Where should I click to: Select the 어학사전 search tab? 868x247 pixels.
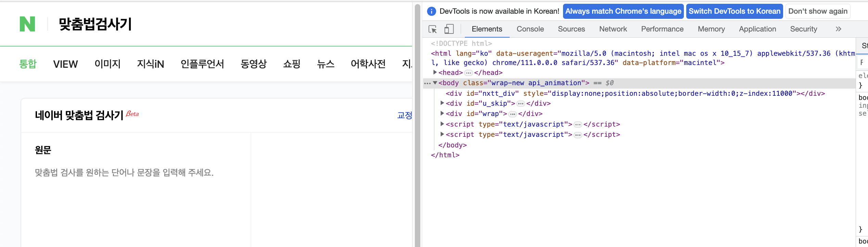[368, 64]
